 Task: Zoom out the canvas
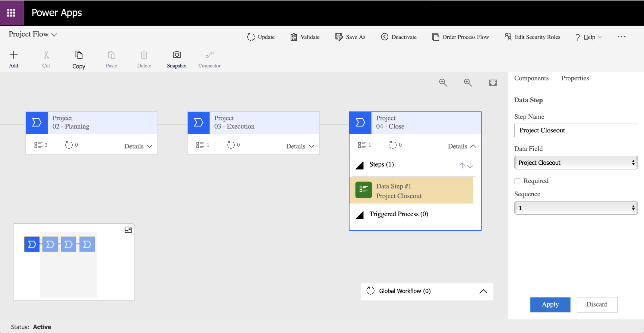pyautogui.click(x=443, y=82)
